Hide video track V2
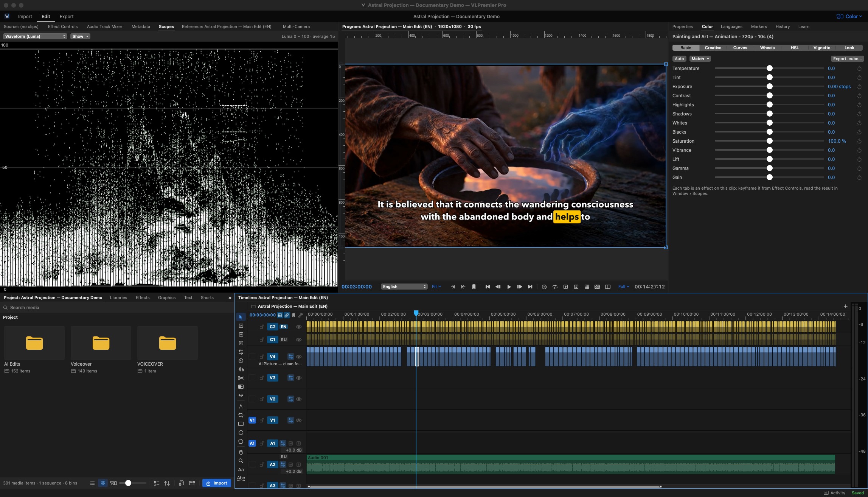Viewport: 868px width, 497px height. (298, 399)
